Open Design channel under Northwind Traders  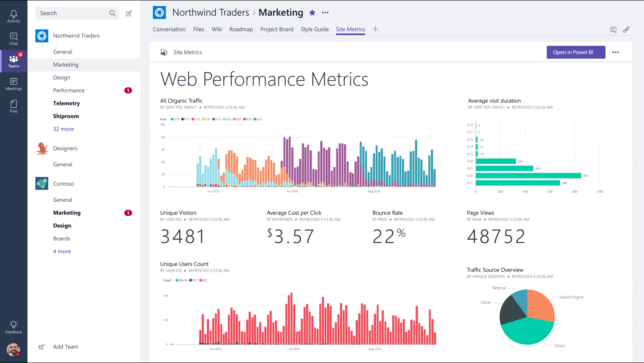61,77
